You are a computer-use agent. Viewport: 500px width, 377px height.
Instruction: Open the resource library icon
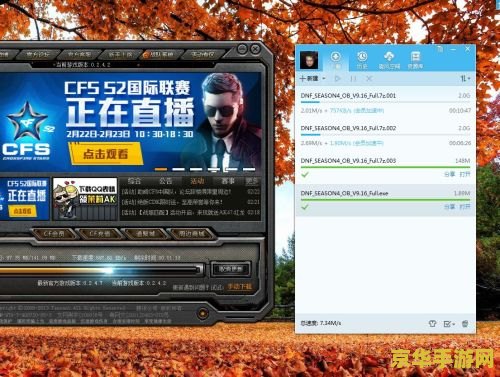415,56
